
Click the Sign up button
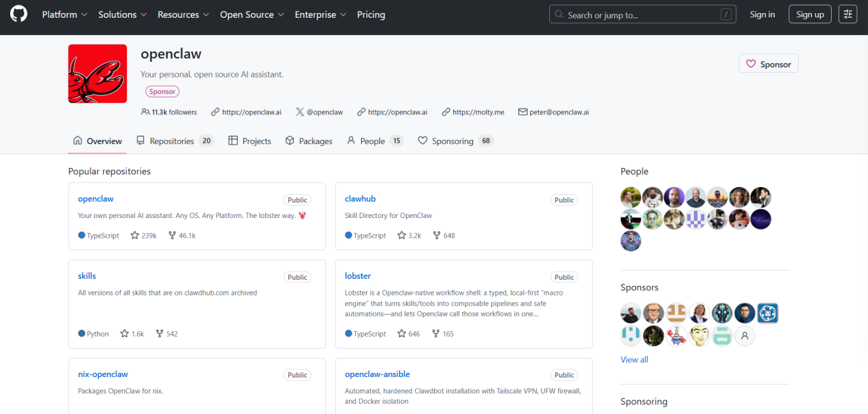[x=810, y=14]
